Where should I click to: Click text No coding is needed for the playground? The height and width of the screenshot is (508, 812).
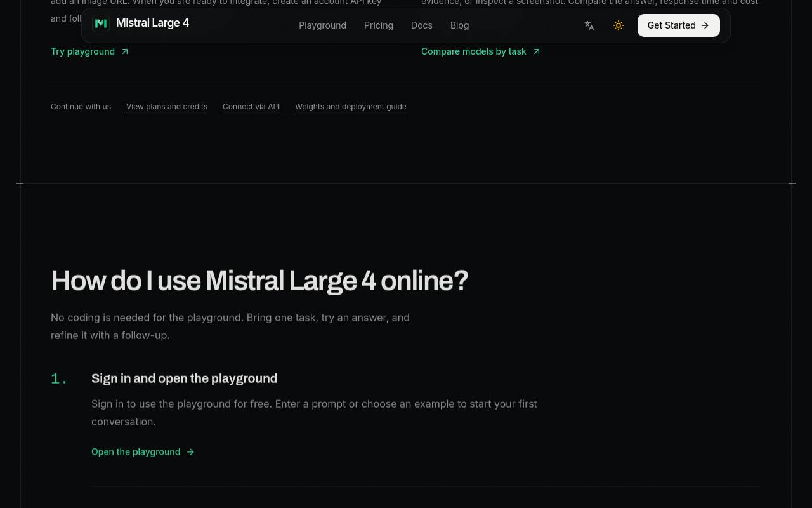(147, 317)
